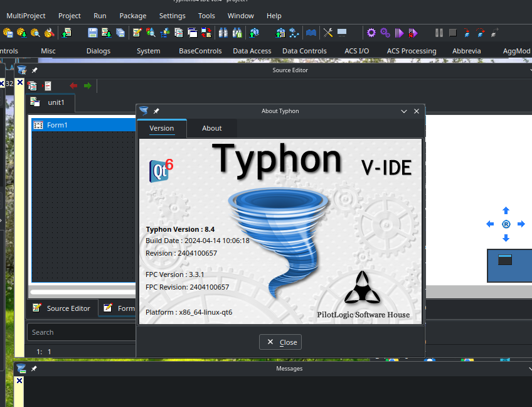The width and height of the screenshot is (532, 407).
Task: Click the colored shapes with magnifier icon
Action: [151, 33]
